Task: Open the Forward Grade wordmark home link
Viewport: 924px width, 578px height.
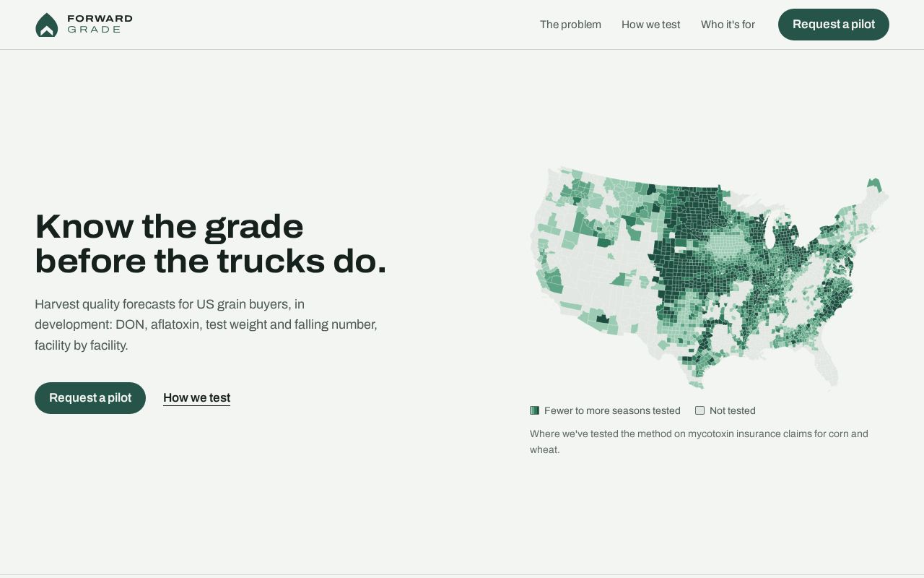Action: pos(100,24)
